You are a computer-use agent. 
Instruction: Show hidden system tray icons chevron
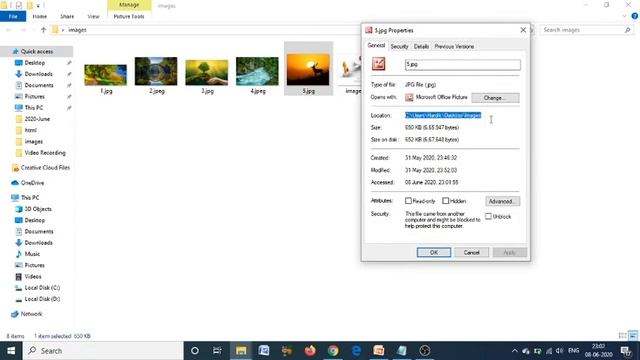point(514,351)
